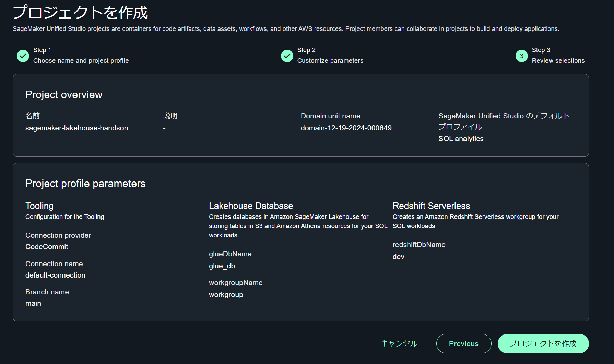
Task: Select branch name value 'main'
Action: tap(33, 303)
